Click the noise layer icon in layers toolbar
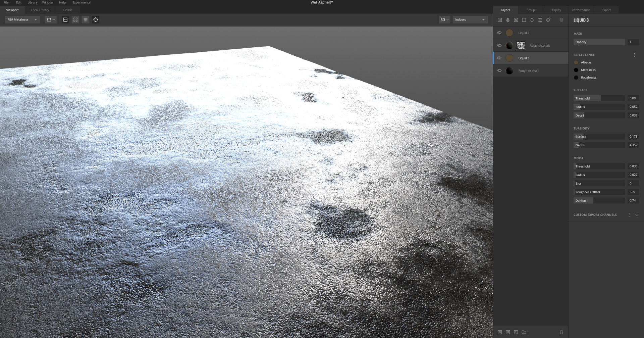Screen dimensions: 644x338 coord(540,20)
